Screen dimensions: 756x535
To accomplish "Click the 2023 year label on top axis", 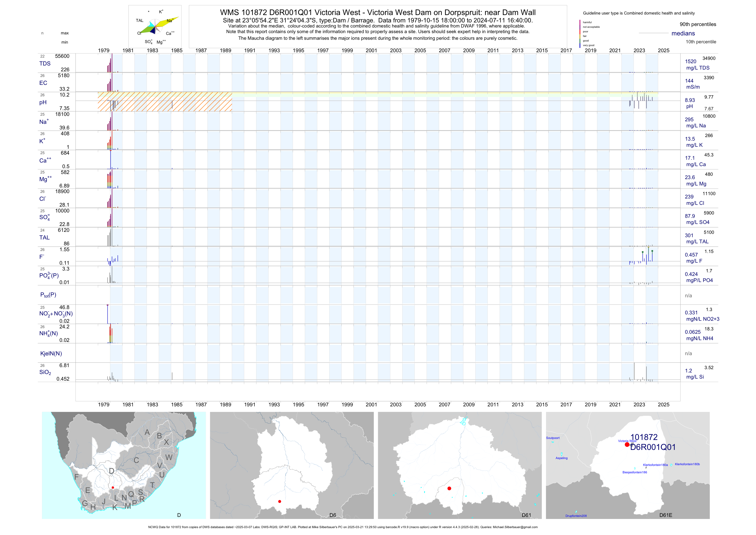I will tap(639, 50).
